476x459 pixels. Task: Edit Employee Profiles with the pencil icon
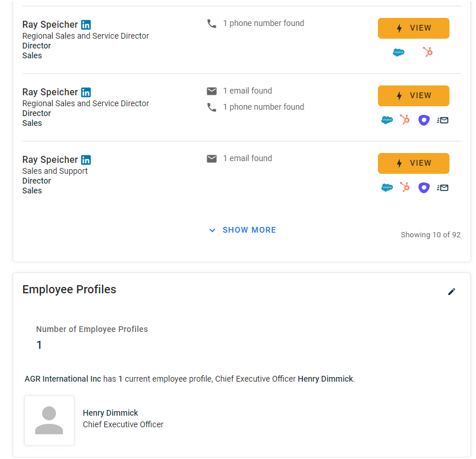[452, 292]
